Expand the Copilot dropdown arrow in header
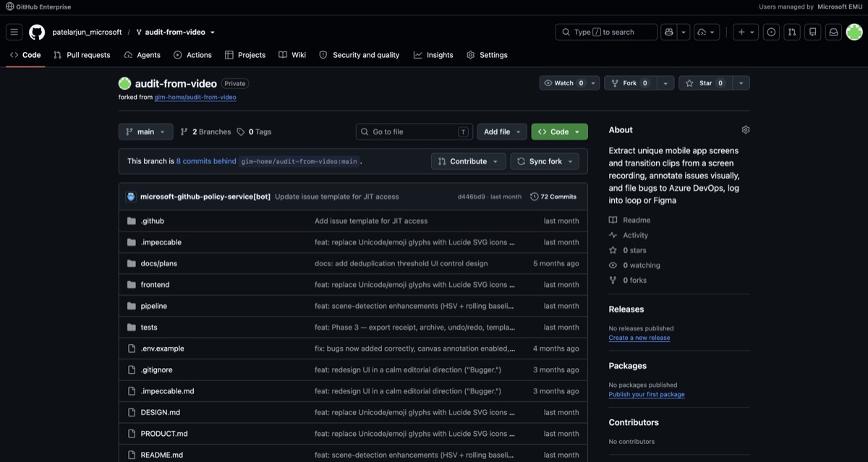Image resolution: width=868 pixels, height=462 pixels. [684, 32]
